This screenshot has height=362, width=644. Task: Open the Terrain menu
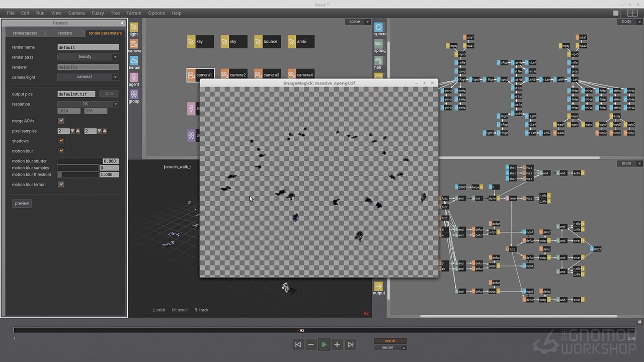pyautogui.click(x=134, y=13)
